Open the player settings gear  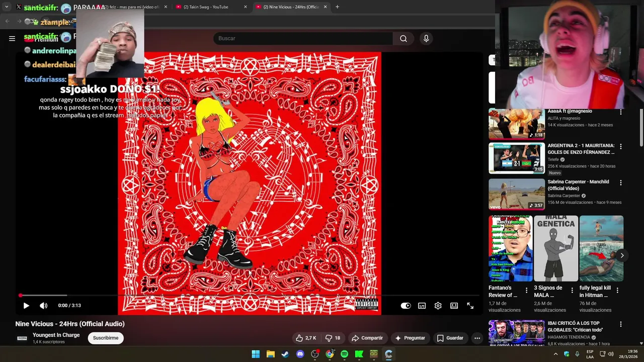(x=438, y=305)
